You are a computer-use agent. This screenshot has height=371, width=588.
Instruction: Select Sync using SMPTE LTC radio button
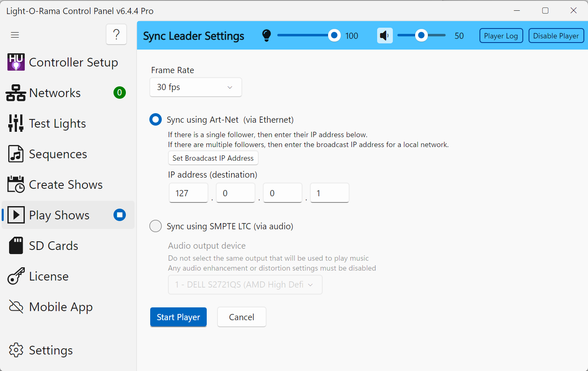click(156, 226)
